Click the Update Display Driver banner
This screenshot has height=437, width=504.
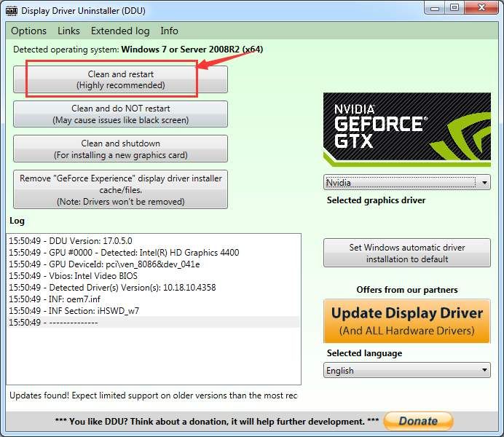point(407,321)
